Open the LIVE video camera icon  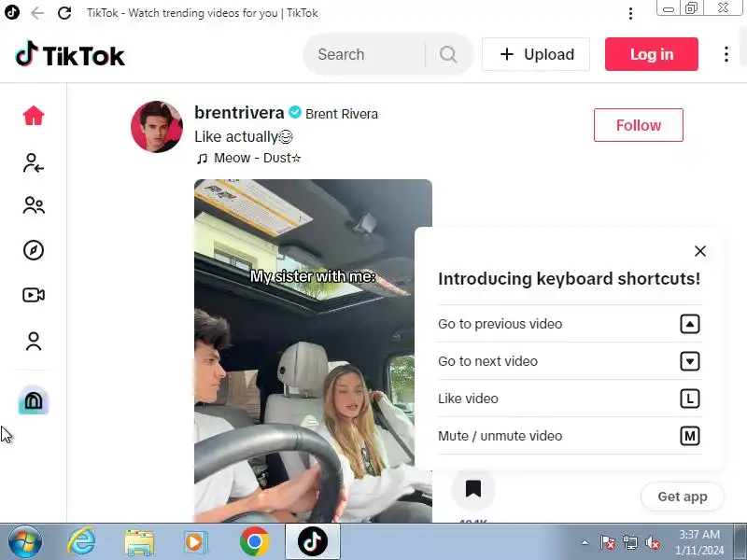click(34, 295)
